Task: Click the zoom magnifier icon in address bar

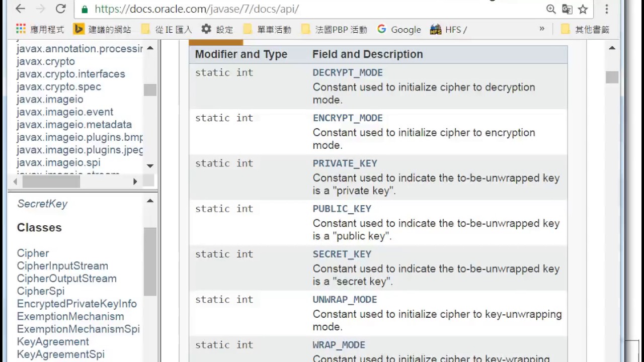Action: [x=551, y=9]
